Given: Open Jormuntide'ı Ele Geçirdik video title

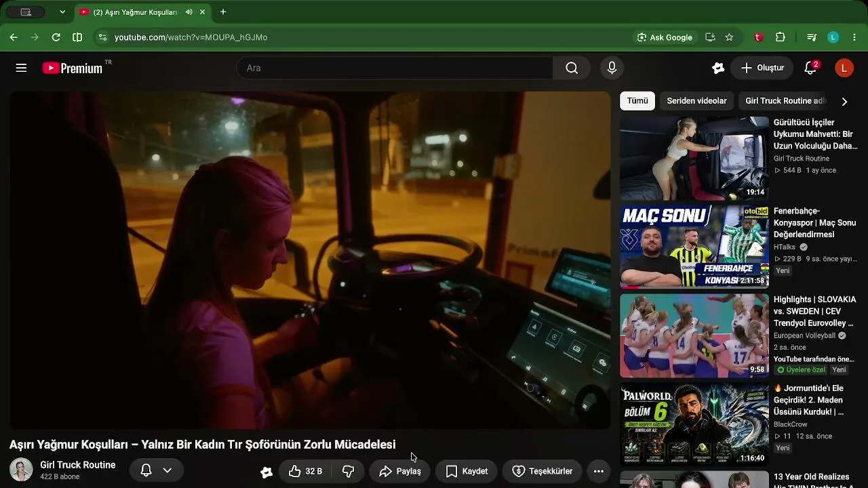Looking at the screenshot, I should click(809, 400).
